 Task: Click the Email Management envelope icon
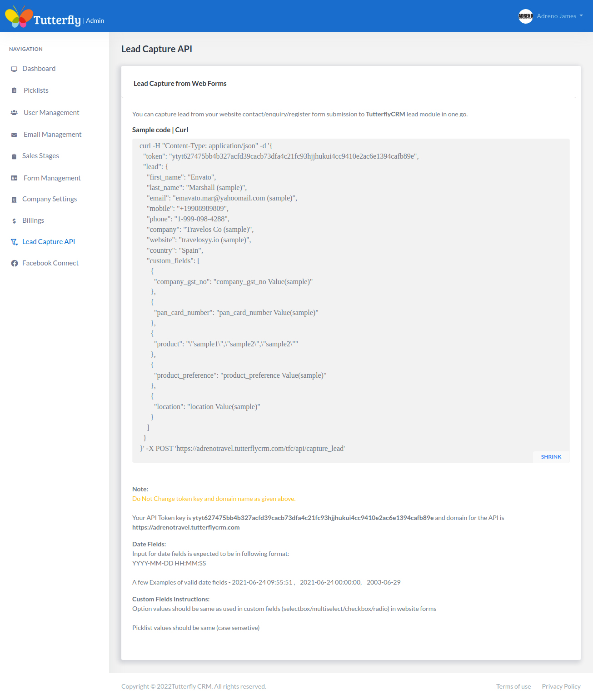pos(14,135)
